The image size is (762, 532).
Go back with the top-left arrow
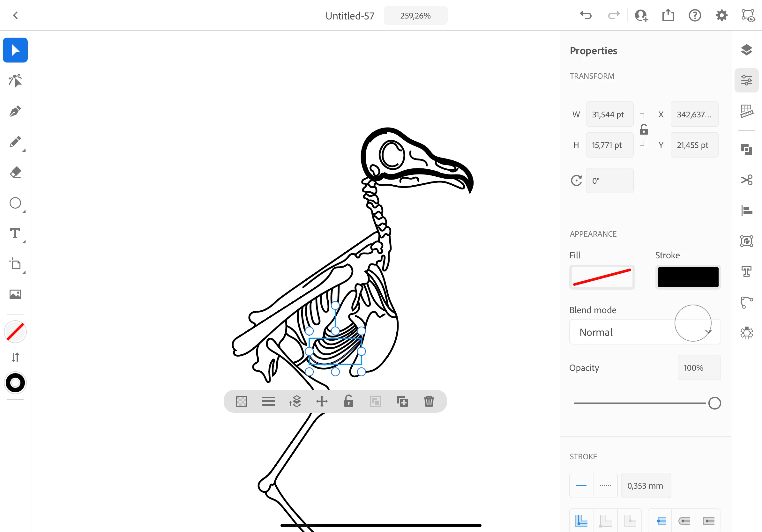[15, 15]
